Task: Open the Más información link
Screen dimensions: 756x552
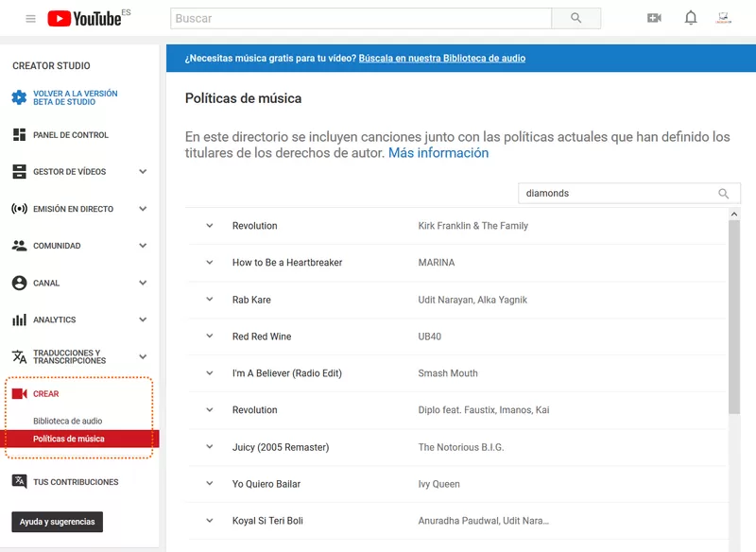Action: (x=438, y=153)
